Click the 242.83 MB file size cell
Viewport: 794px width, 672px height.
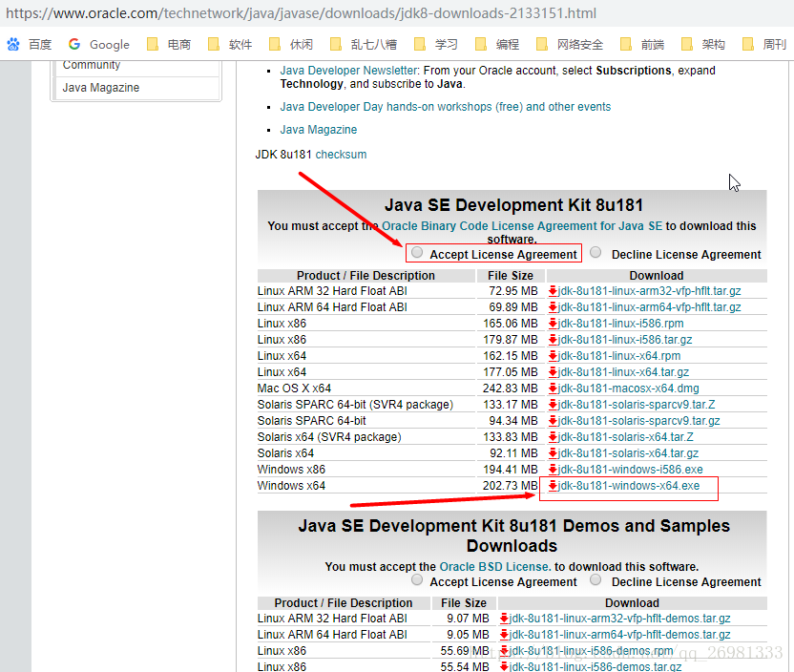(x=510, y=388)
